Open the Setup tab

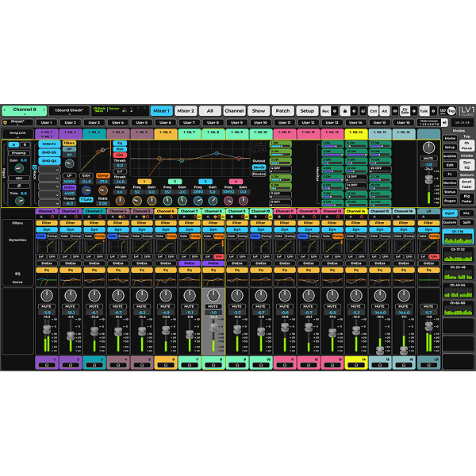[307, 111]
